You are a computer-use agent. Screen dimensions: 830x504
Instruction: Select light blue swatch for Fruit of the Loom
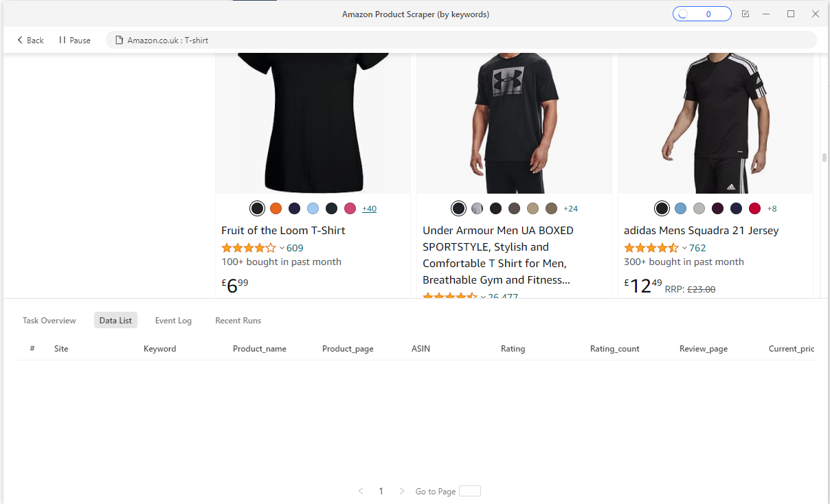(x=313, y=209)
